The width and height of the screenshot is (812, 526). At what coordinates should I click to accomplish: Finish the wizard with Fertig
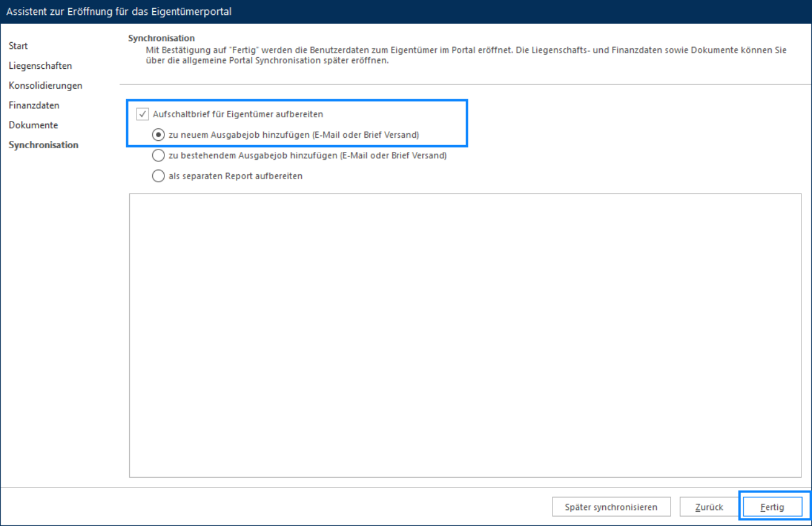[x=773, y=507]
